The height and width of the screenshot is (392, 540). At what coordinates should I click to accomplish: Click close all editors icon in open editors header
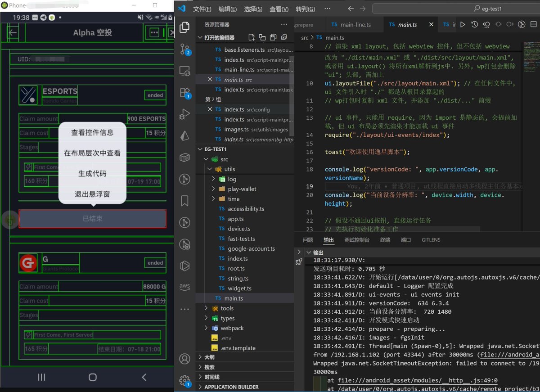click(284, 37)
